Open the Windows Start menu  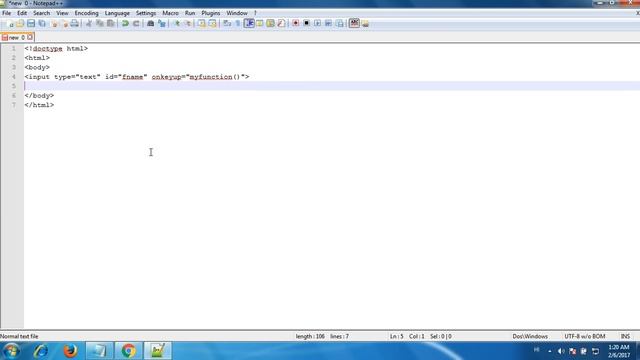11,351
